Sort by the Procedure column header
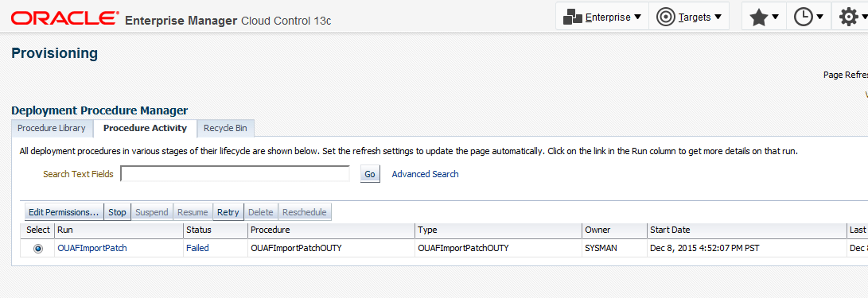The height and width of the screenshot is (298, 868). coord(331,230)
